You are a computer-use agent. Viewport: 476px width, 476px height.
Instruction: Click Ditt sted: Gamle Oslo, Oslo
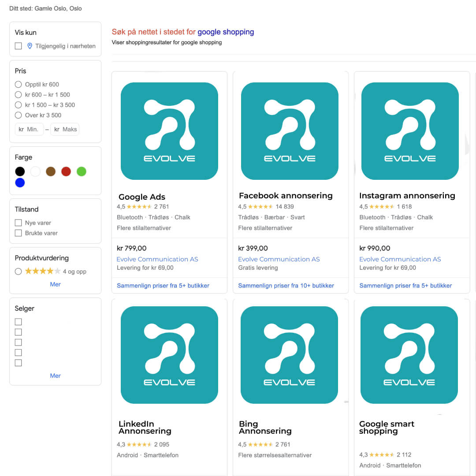tap(45, 8)
